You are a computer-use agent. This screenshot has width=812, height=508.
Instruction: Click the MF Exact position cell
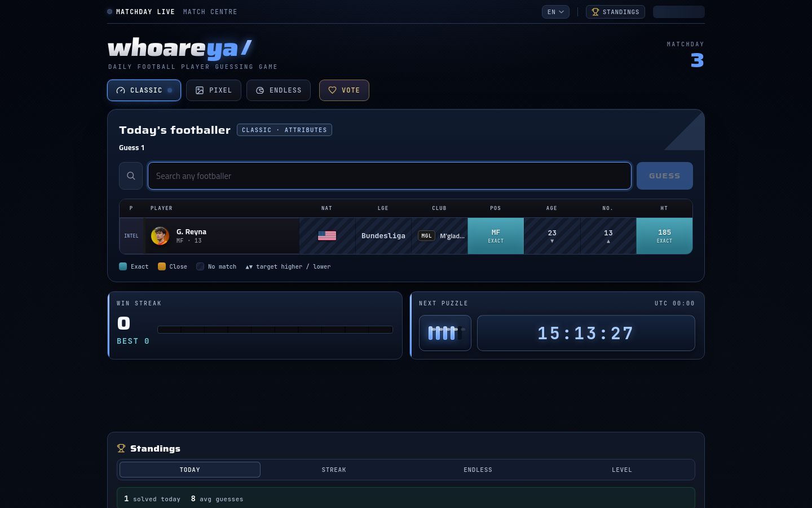pyautogui.click(x=496, y=236)
